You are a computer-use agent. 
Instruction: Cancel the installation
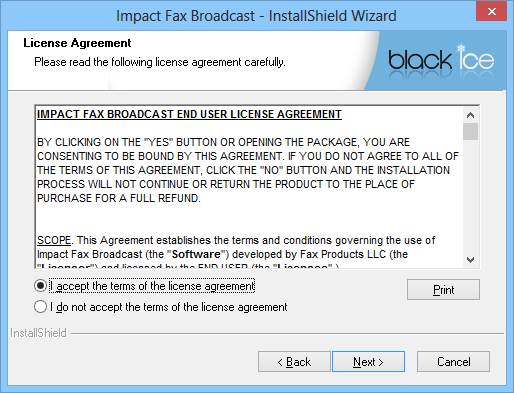click(453, 362)
